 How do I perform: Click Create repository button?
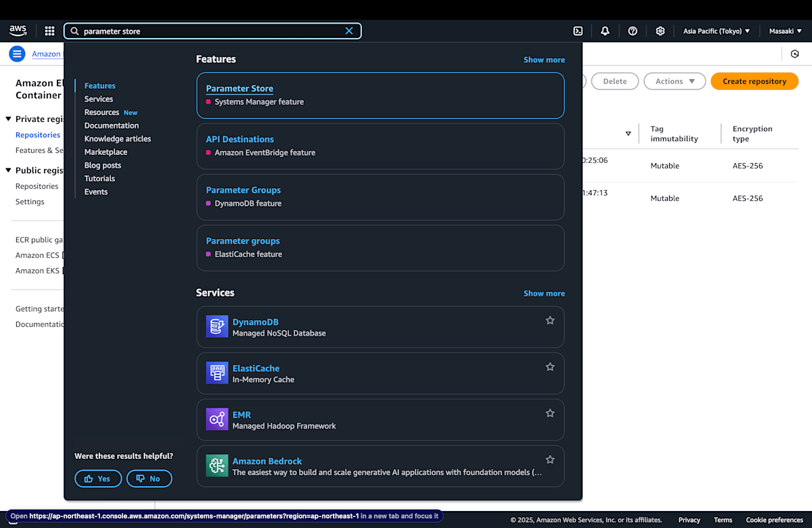pyautogui.click(x=754, y=81)
